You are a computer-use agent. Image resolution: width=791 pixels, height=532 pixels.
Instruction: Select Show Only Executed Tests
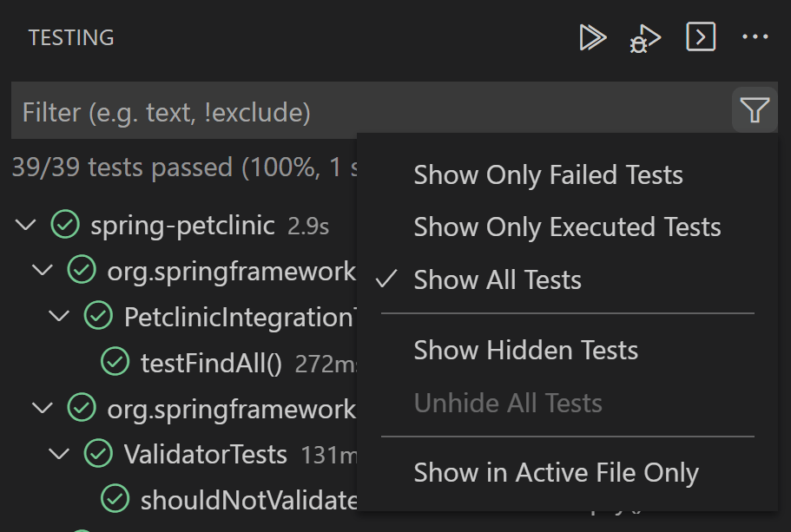(x=568, y=227)
